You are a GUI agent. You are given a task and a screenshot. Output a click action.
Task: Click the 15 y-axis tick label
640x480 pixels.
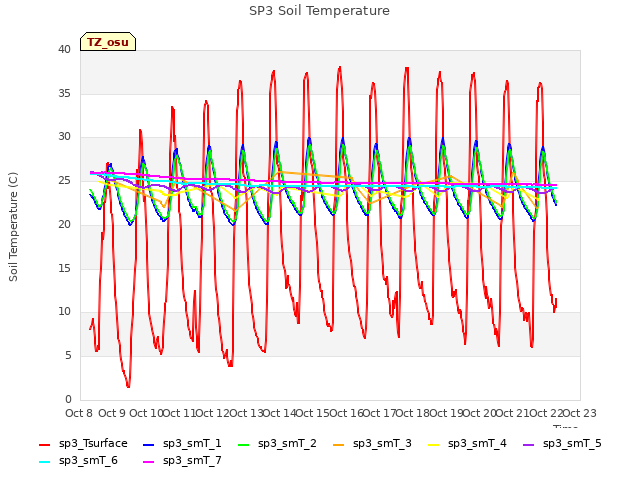click(64, 268)
